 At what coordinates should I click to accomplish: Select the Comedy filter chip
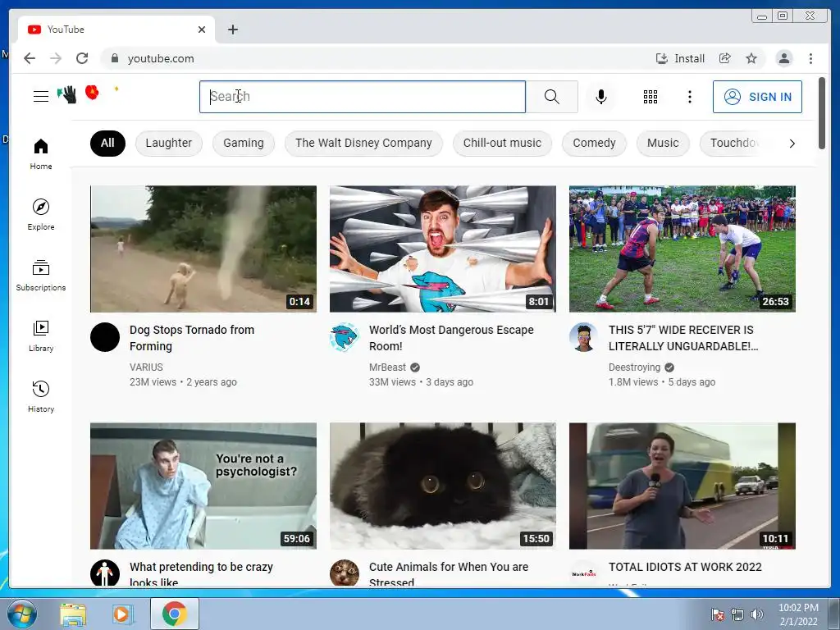594,143
